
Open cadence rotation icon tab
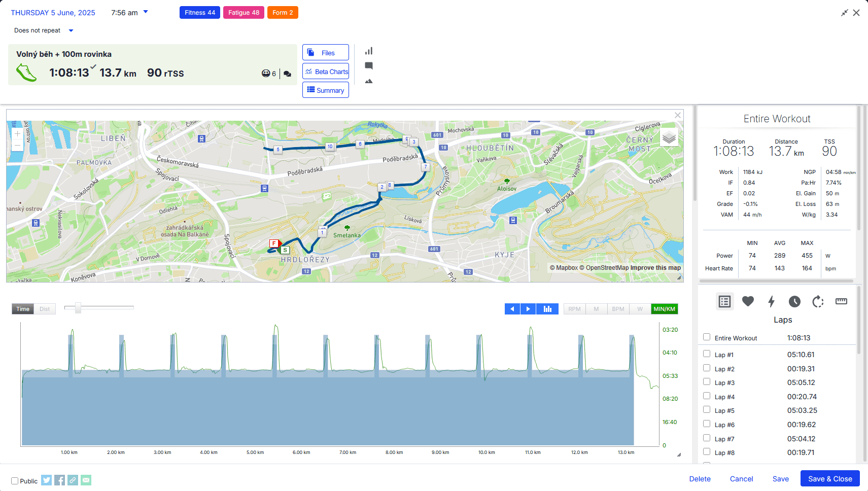(818, 301)
